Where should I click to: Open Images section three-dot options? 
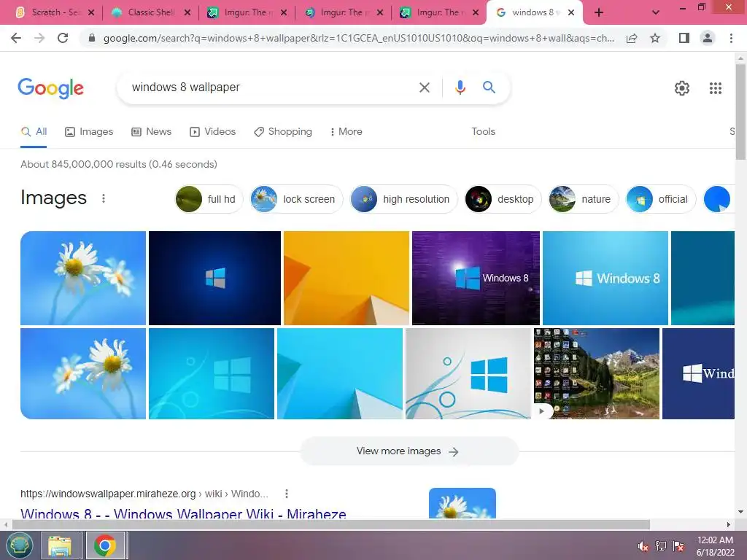(x=104, y=198)
